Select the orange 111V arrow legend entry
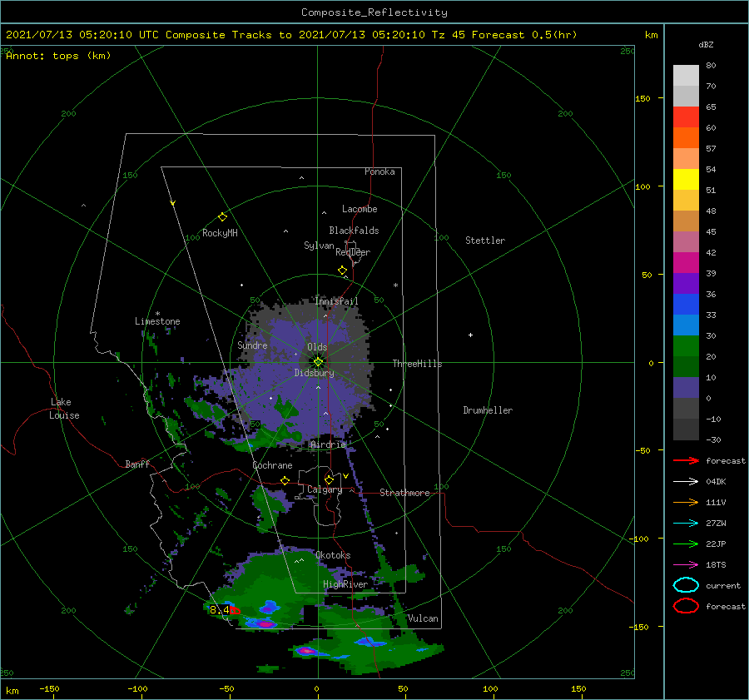 coord(686,502)
